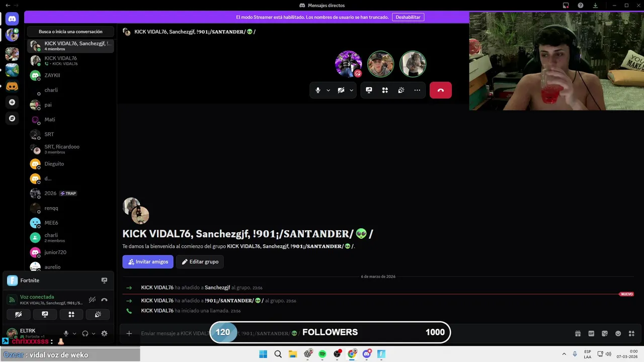Open the emoji picker
The image size is (644, 362).
point(618,333)
